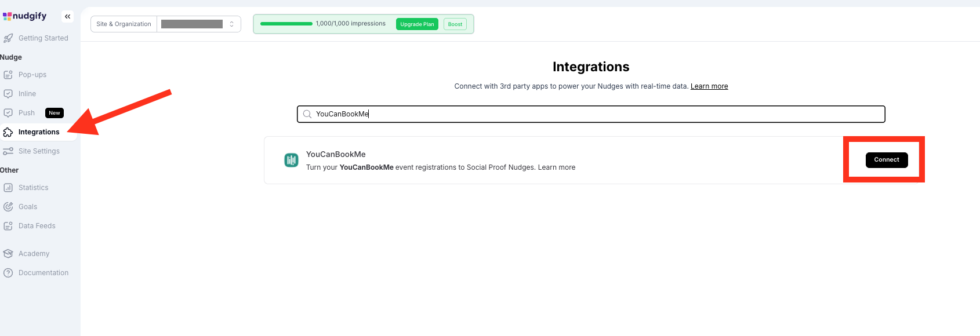
Task: Click the New badge next to Push
Action: tap(55, 113)
